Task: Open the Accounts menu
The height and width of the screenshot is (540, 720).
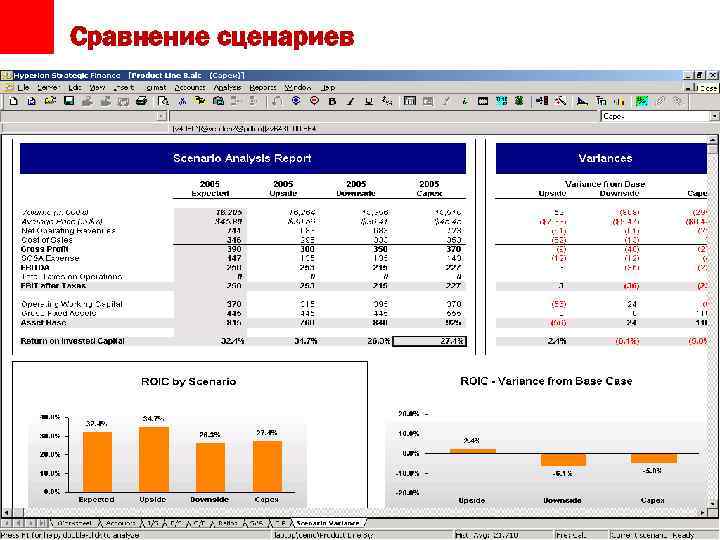Action: [190, 87]
